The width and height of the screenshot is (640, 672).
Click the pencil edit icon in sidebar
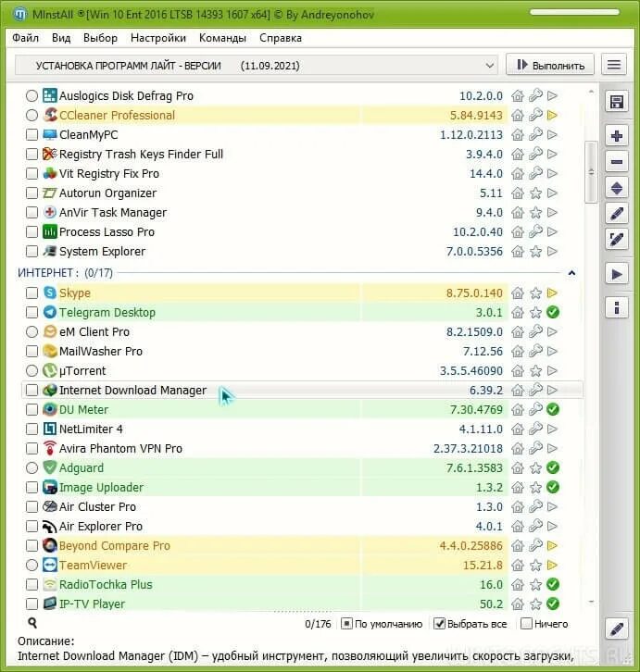[617, 213]
